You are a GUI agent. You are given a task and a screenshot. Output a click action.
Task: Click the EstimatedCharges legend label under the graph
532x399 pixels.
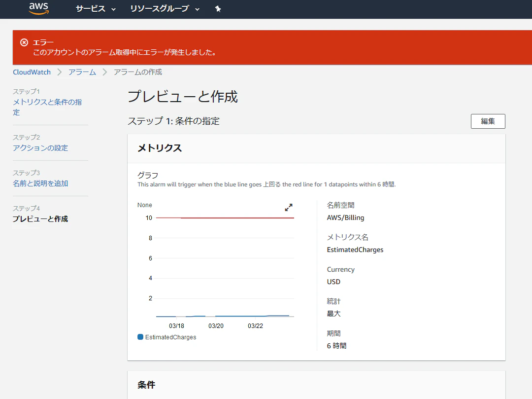point(170,337)
